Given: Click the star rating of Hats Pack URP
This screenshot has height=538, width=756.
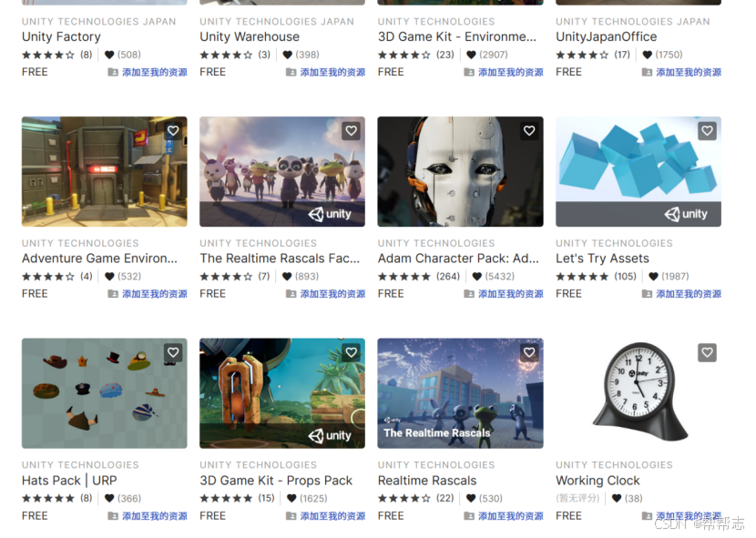Looking at the screenshot, I should coord(47,499).
